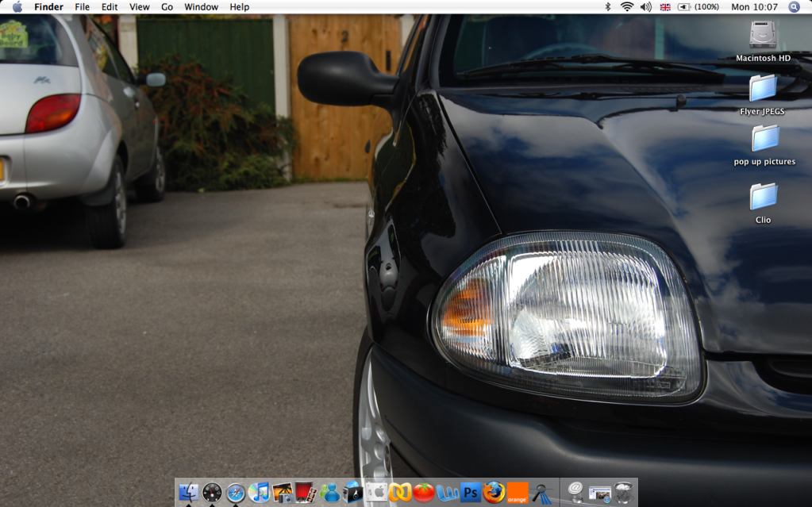Open Finder from the Dock
Viewport: 812px width, 507px height.
coord(189,493)
